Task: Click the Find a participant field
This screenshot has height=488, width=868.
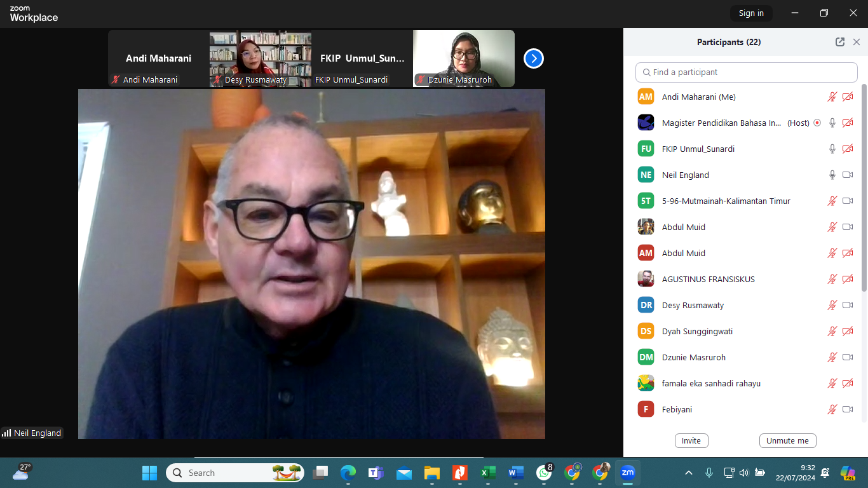Action: coord(747,72)
